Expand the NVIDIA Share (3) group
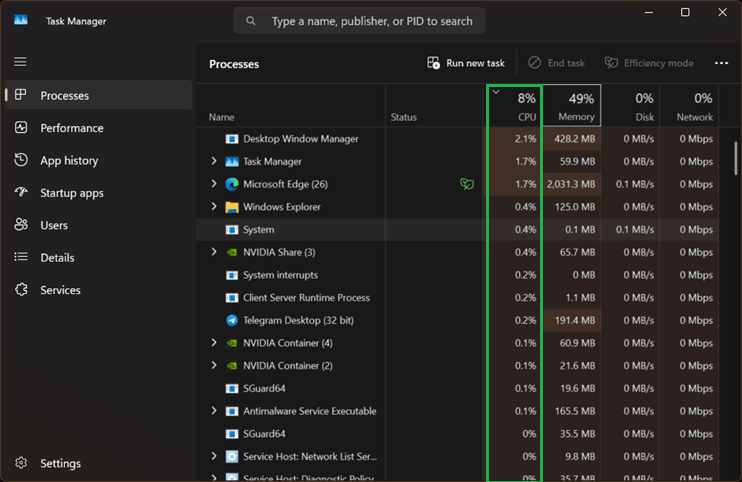This screenshot has width=742, height=482. pos(214,252)
